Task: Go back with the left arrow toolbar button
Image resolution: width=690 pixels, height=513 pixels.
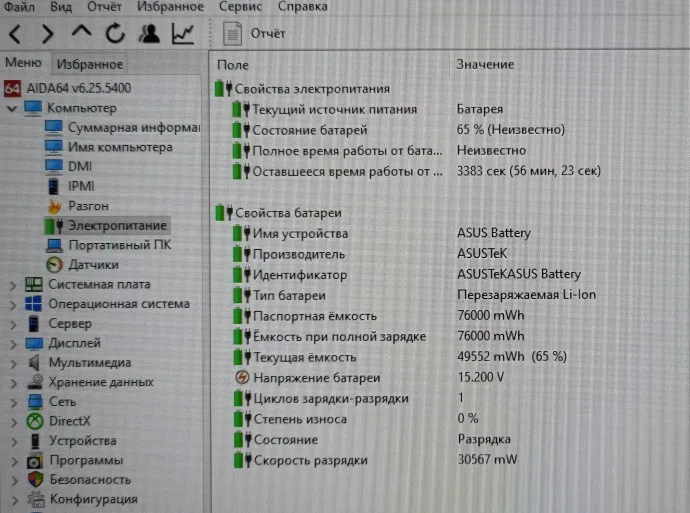Action: pos(15,34)
